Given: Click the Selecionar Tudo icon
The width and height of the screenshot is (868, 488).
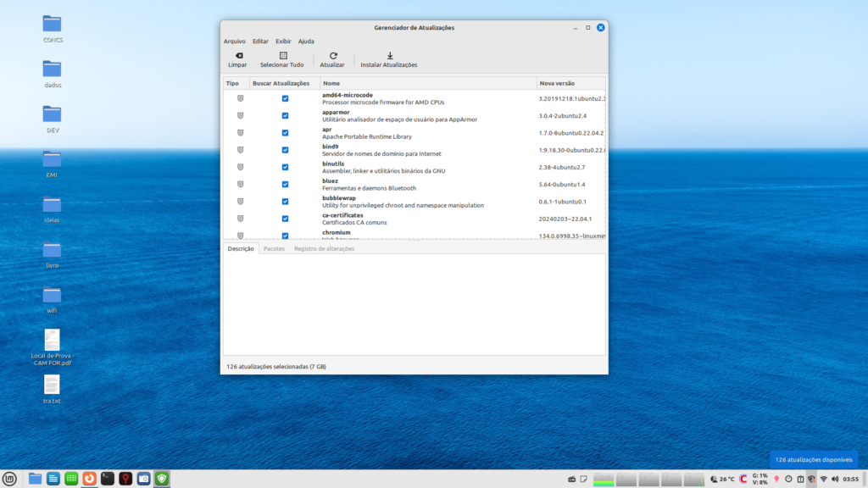Looking at the screenshot, I should click(x=282, y=56).
